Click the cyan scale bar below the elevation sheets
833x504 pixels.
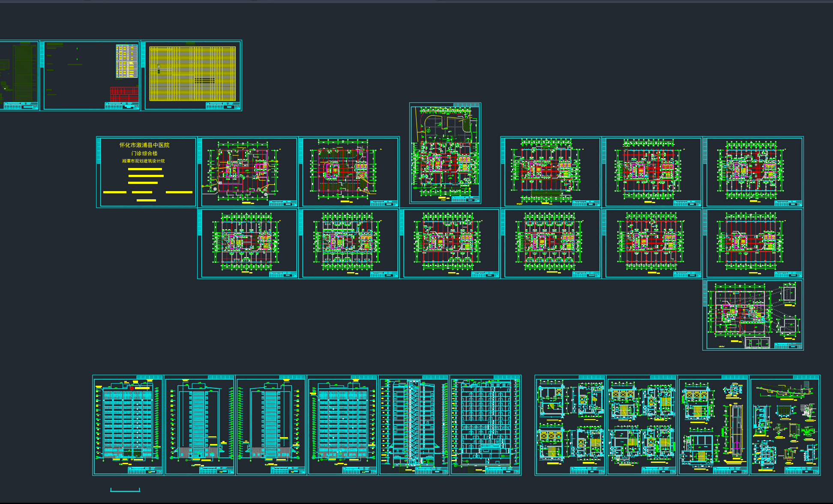[125, 490]
